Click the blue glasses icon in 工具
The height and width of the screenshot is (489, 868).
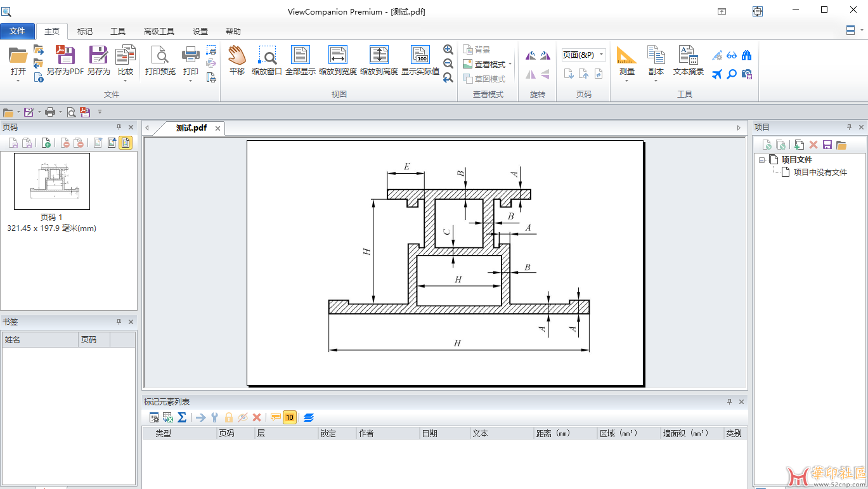coord(732,55)
